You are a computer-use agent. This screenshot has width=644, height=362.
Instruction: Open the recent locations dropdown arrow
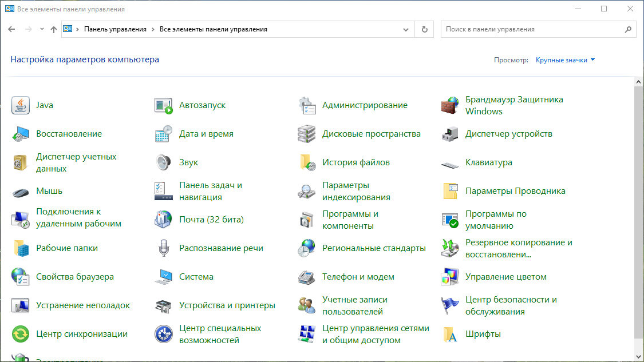(42, 29)
